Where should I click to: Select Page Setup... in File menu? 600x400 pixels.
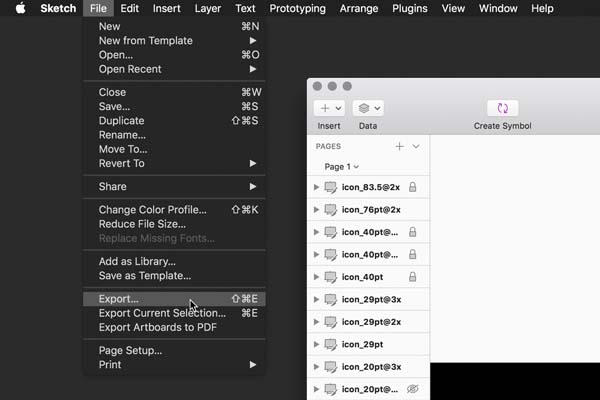pyautogui.click(x=174, y=350)
